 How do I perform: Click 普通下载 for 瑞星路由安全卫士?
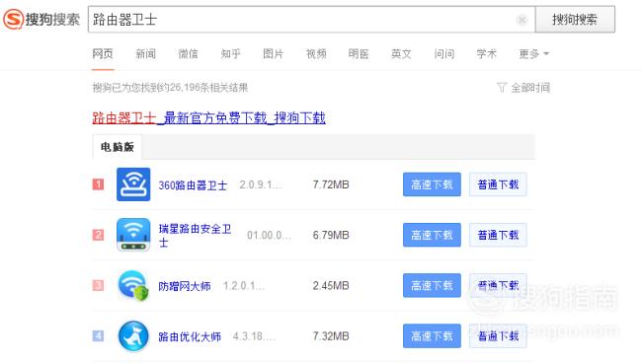click(498, 235)
